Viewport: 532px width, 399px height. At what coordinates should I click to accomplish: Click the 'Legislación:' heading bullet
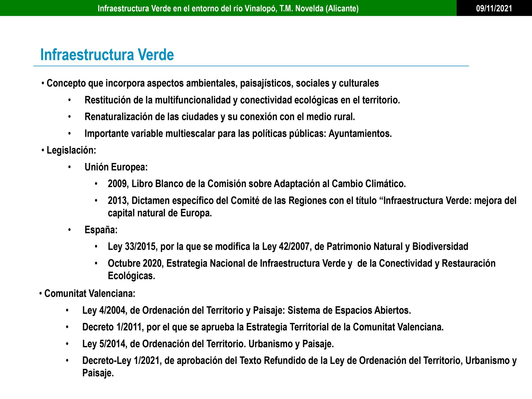[71, 150]
